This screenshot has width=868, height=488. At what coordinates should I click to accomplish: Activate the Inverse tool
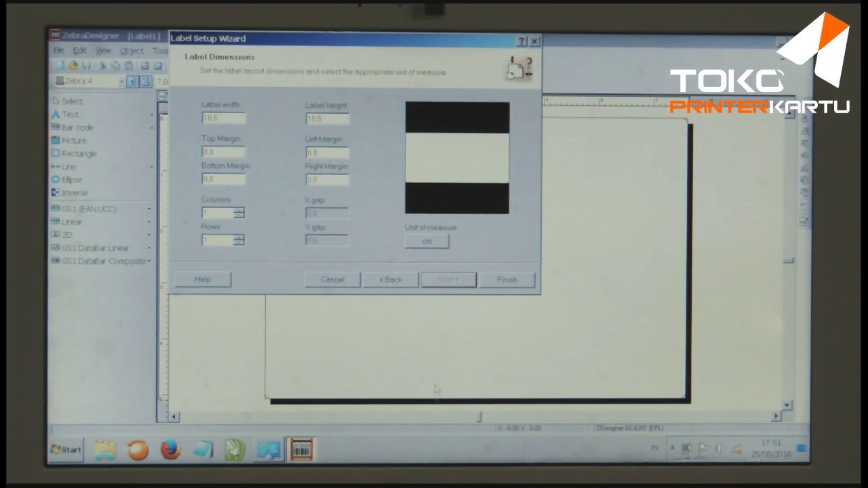(70, 192)
